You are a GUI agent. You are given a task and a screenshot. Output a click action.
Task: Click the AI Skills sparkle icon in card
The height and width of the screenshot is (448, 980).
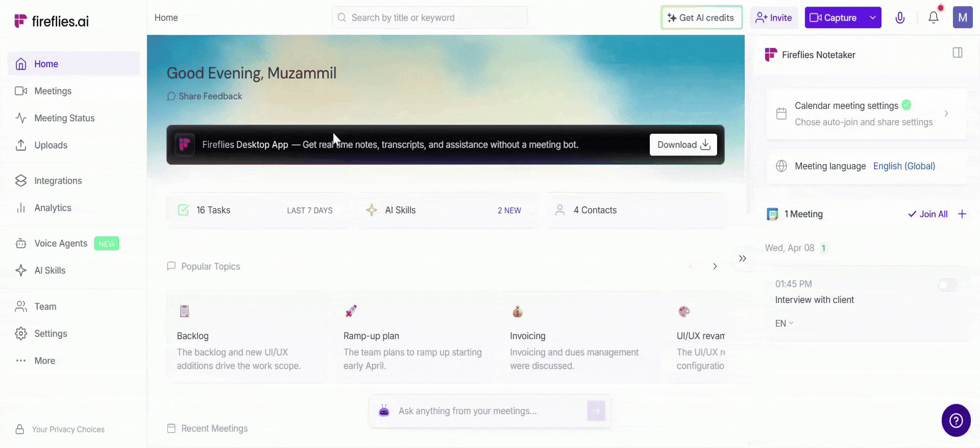(x=372, y=210)
